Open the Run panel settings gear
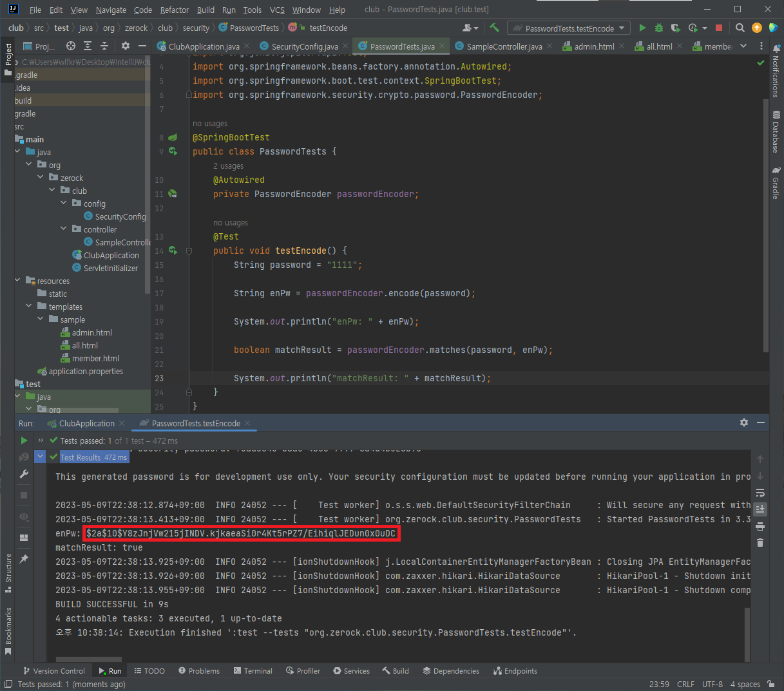The height and width of the screenshot is (691, 784). tap(744, 422)
